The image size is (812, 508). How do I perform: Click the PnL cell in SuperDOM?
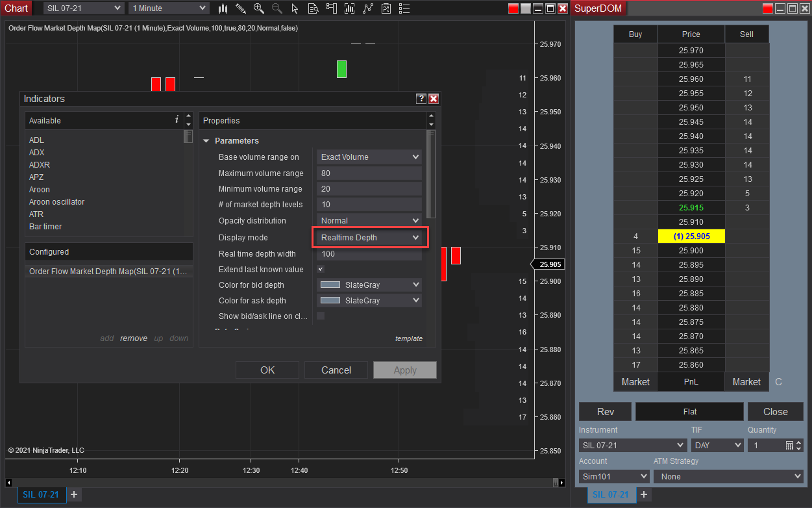691,382
